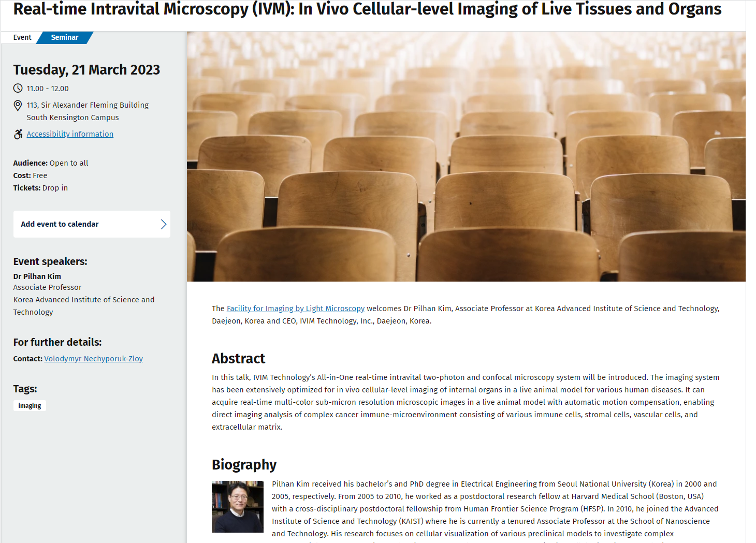Click the clock icon beside 11.00 - 12.00

pos(18,89)
